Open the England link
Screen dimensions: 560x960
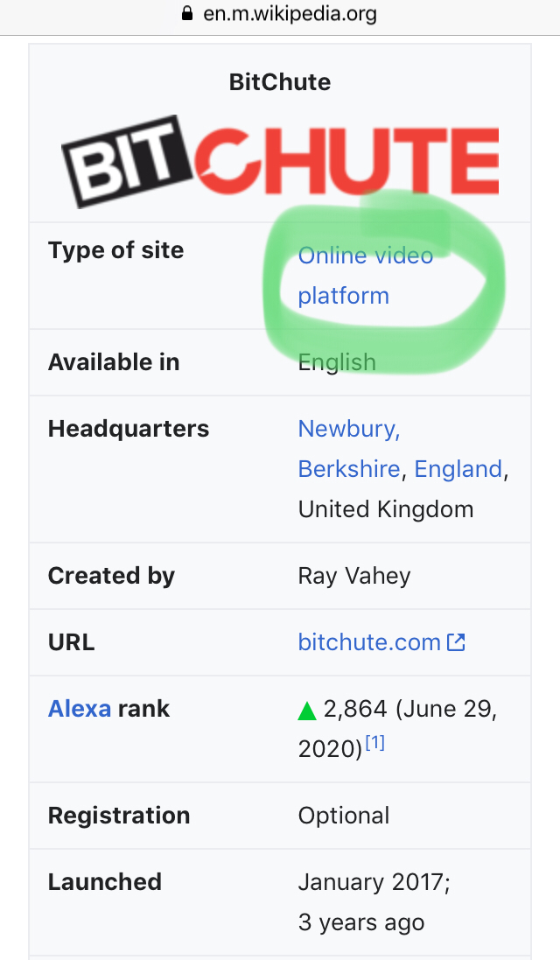(458, 469)
